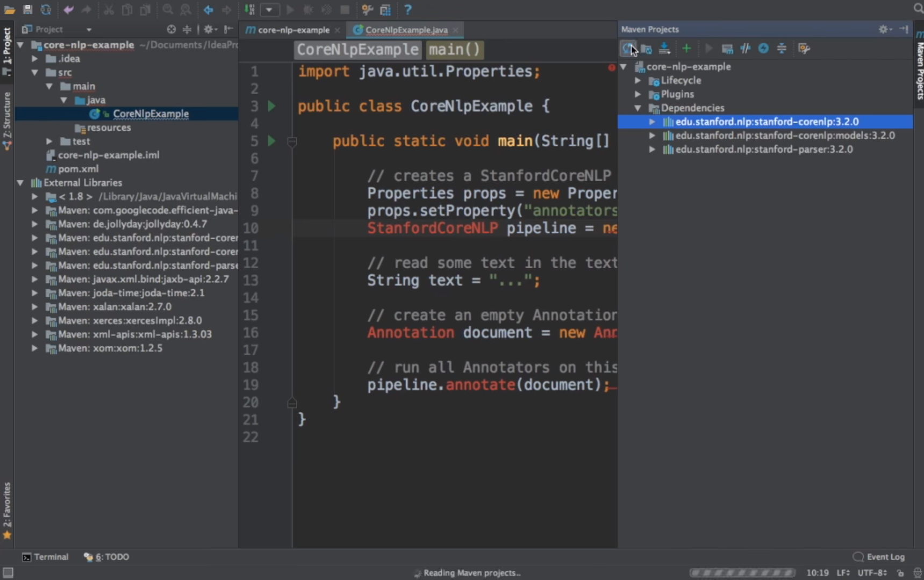924x580 pixels.
Task: Open the Project view dropdown
Action: [89, 30]
